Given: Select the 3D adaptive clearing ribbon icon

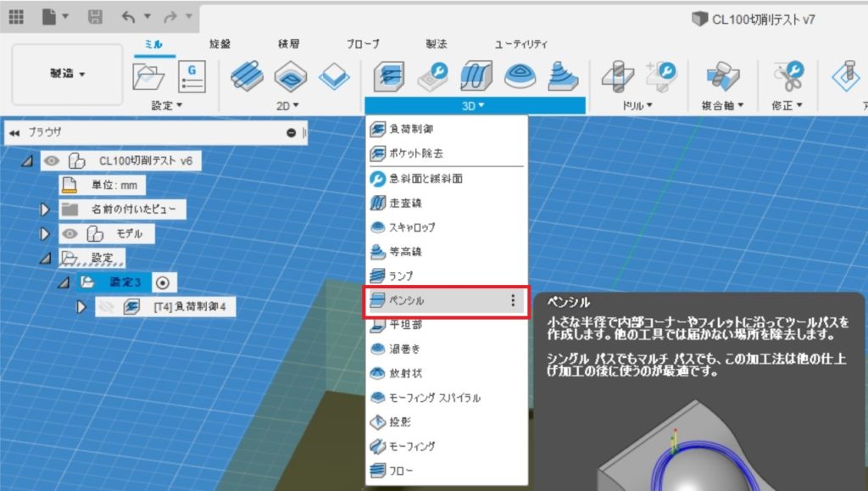Looking at the screenshot, I should pyautogui.click(x=389, y=75).
